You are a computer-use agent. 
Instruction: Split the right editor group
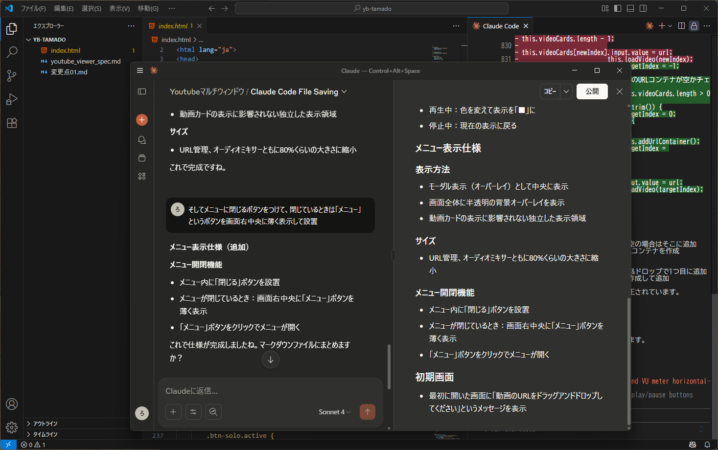click(x=681, y=26)
